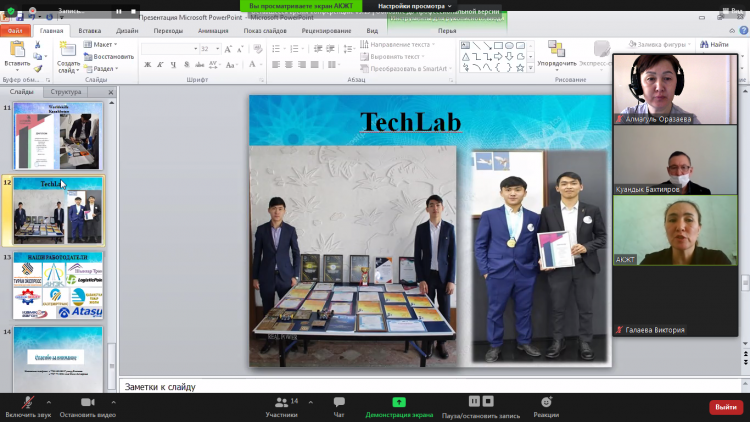Select slide 13 thumbnail in the panel
The image size is (750, 422).
pos(58,285)
